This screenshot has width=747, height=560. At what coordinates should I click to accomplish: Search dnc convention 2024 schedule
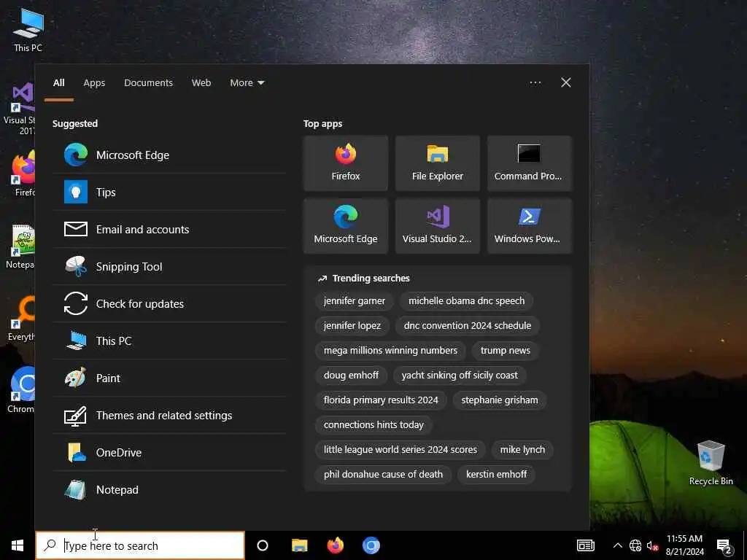pos(468,326)
